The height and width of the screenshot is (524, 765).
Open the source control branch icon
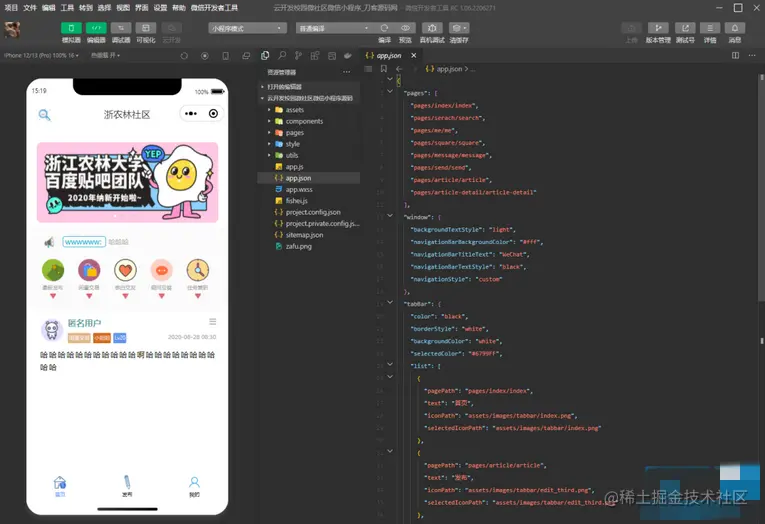[x=298, y=56]
